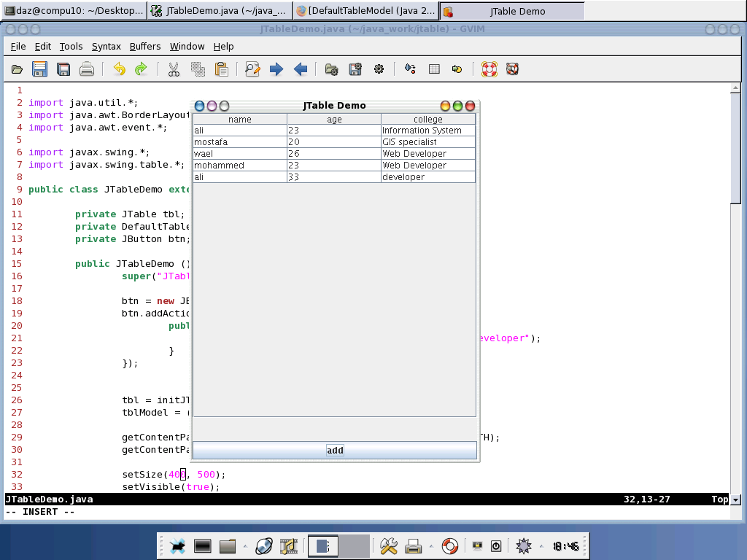Open the Syntax menu
Image resolution: width=747 pixels, height=560 pixels.
(x=107, y=47)
